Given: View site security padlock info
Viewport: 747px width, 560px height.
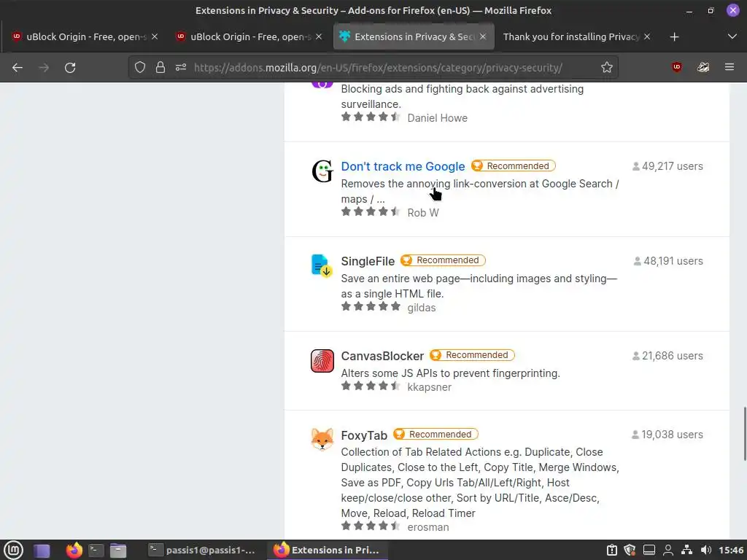Looking at the screenshot, I should click(x=160, y=68).
